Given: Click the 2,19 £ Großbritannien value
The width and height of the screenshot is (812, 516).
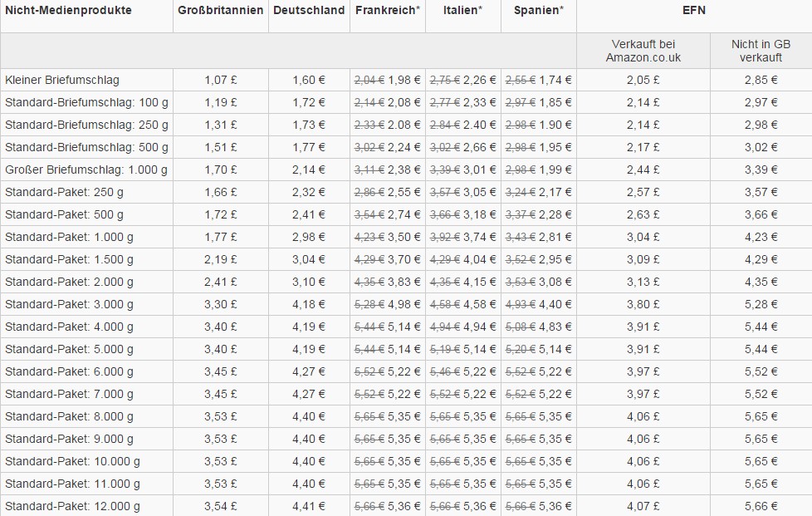Looking at the screenshot, I should point(221,259).
